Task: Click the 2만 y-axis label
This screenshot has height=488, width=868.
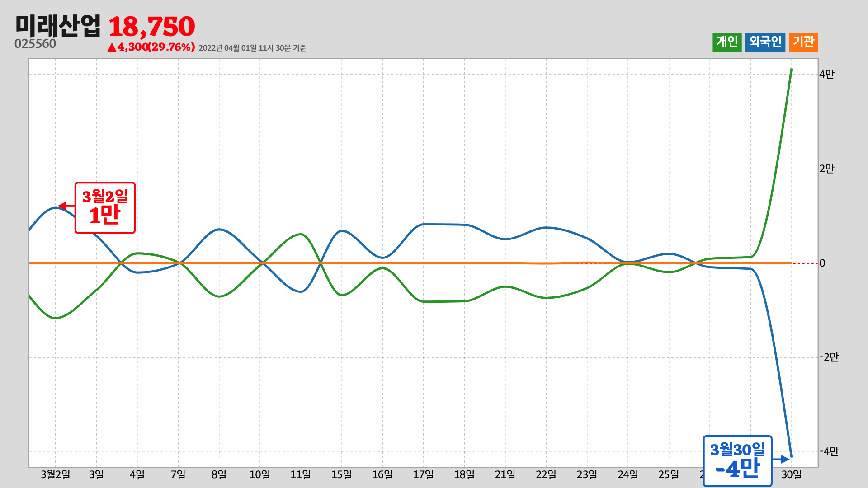Action: (x=827, y=169)
